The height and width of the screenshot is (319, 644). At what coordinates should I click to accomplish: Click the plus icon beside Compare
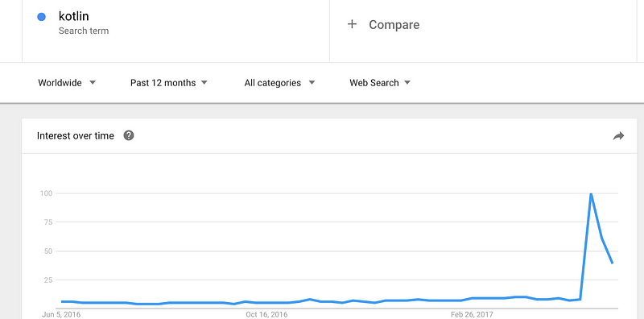pyautogui.click(x=352, y=24)
